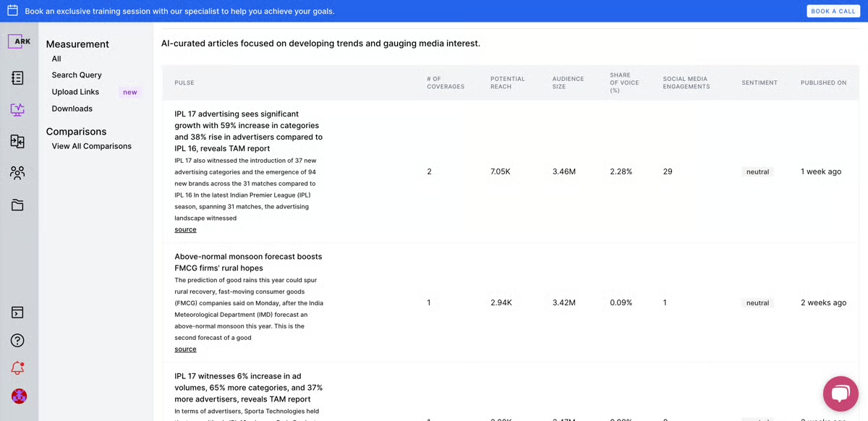This screenshot has width=868, height=421.
Task: Click the SHARE OF VOICE (%) column header
Action: click(624, 82)
